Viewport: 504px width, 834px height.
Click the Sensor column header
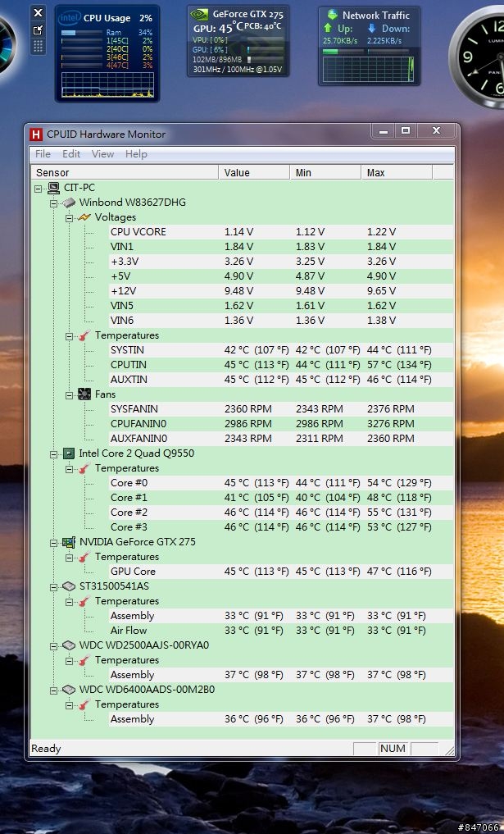[x=125, y=172]
